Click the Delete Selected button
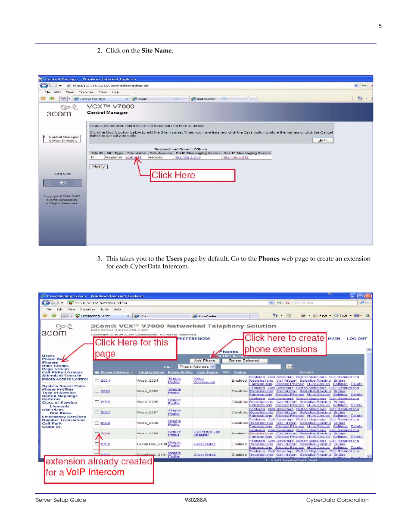The width and height of the screenshot is (411, 532). 244,361
